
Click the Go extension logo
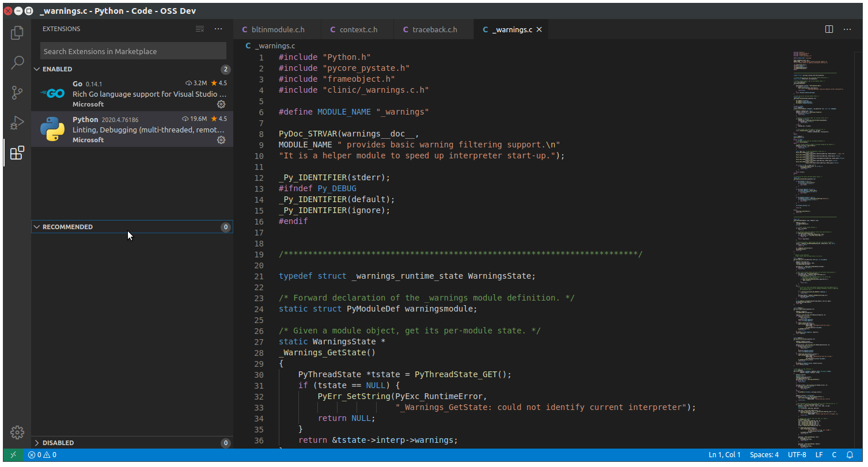point(52,93)
